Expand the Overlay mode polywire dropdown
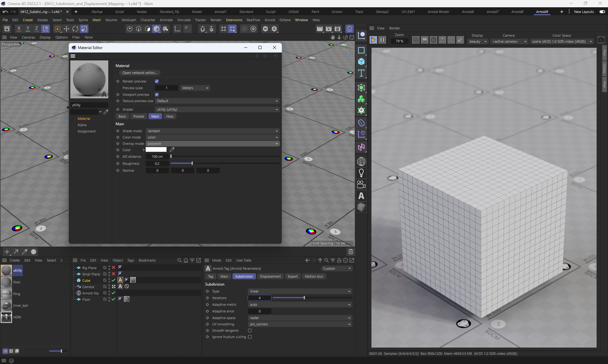This screenshot has height=364, width=608. (212, 144)
